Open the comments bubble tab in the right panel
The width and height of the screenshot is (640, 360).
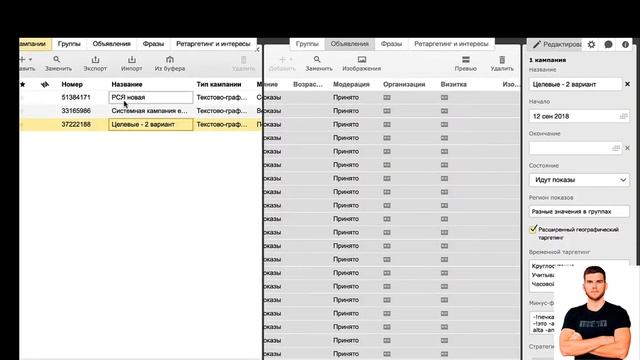click(x=608, y=44)
